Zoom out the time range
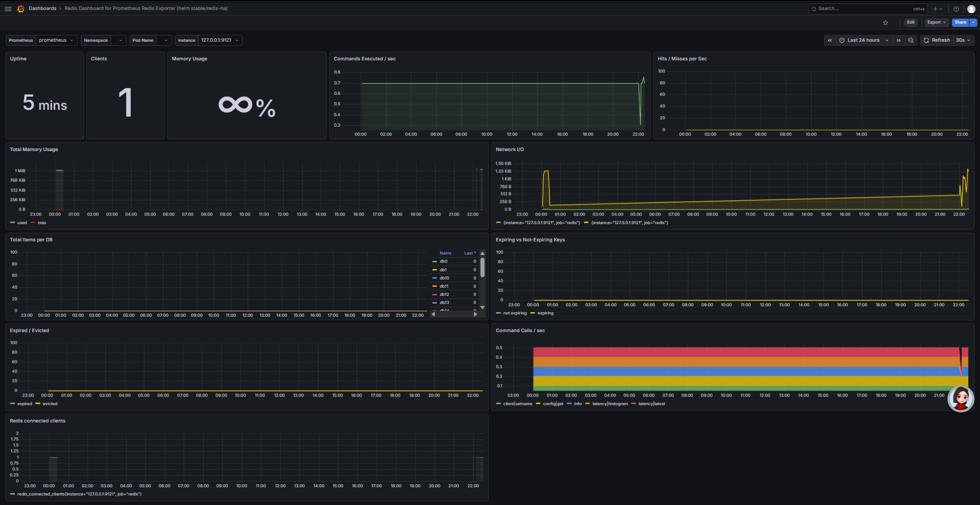 point(911,40)
